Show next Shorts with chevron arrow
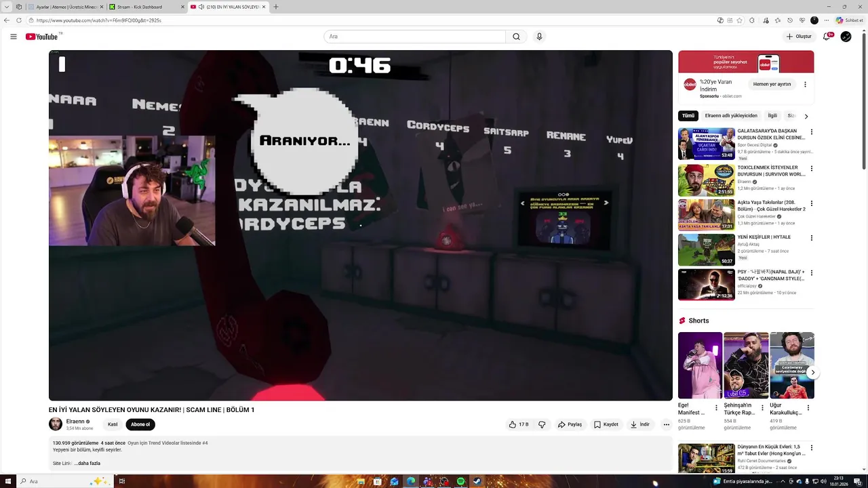This screenshot has height=488, width=868. [x=812, y=372]
